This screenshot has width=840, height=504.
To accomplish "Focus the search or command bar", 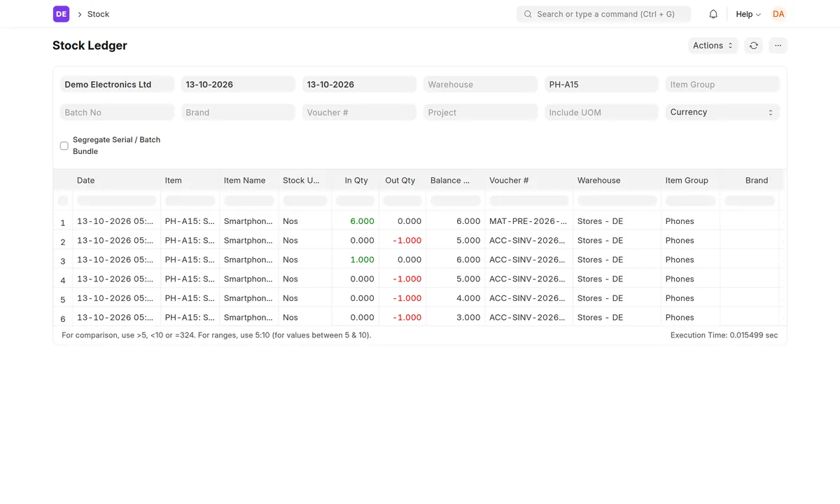I will (603, 14).
